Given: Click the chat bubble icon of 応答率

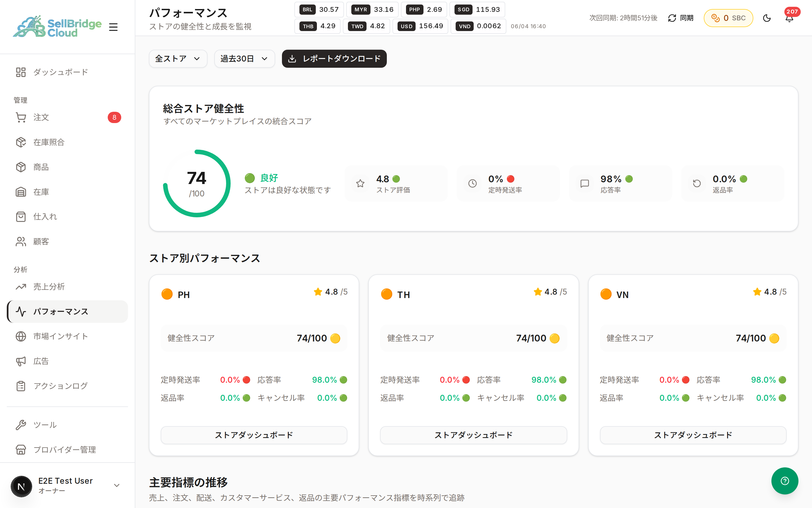Looking at the screenshot, I should (x=584, y=183).
